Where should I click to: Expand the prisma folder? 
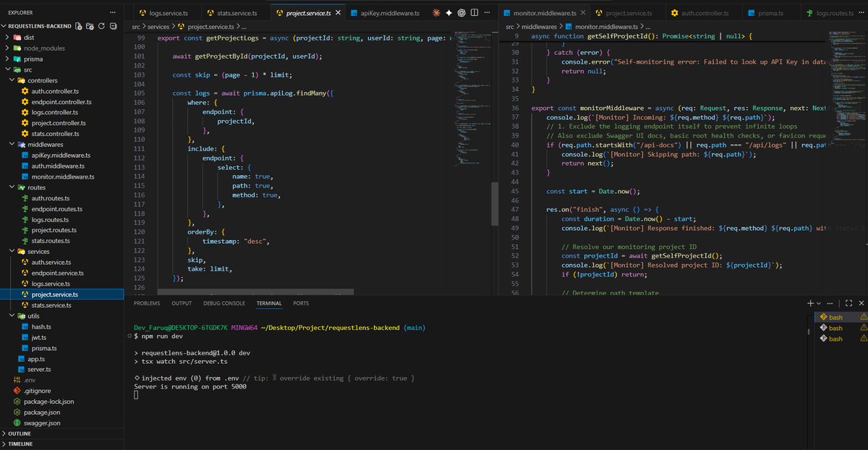[x=7, y=59]
